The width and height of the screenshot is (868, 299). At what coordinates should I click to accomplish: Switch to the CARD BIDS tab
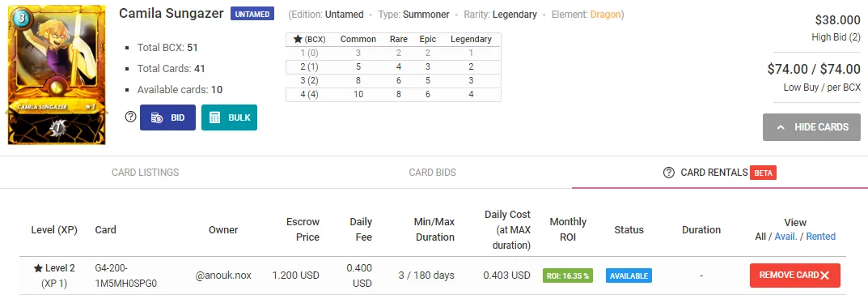(x=432, y=173)
